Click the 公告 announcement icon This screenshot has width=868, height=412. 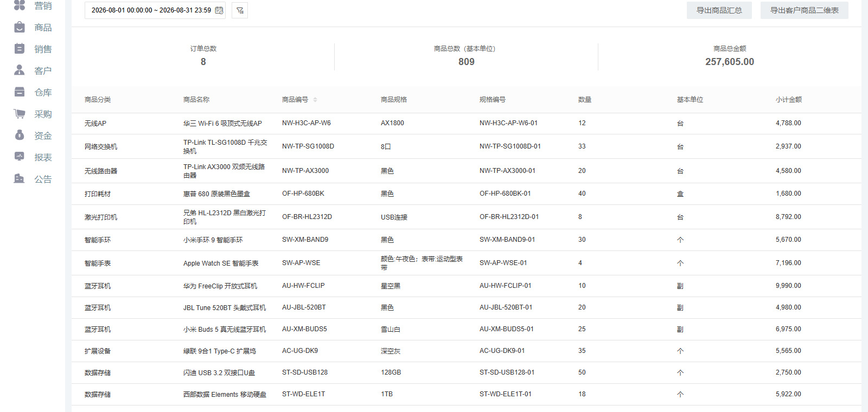coord(20,179)
